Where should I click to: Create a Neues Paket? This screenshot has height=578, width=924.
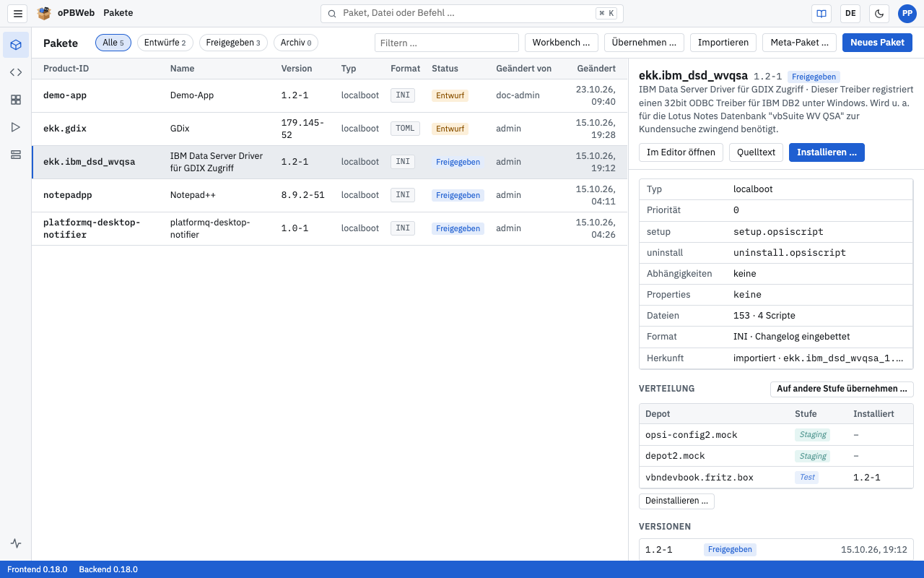[x=877, y=43]
